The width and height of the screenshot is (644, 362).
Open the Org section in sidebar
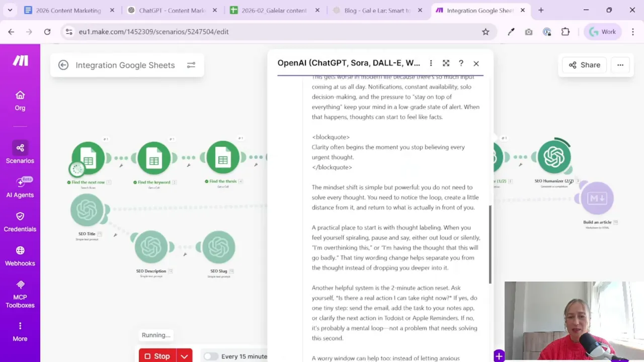pyautogui.click(x=20, y=101)
